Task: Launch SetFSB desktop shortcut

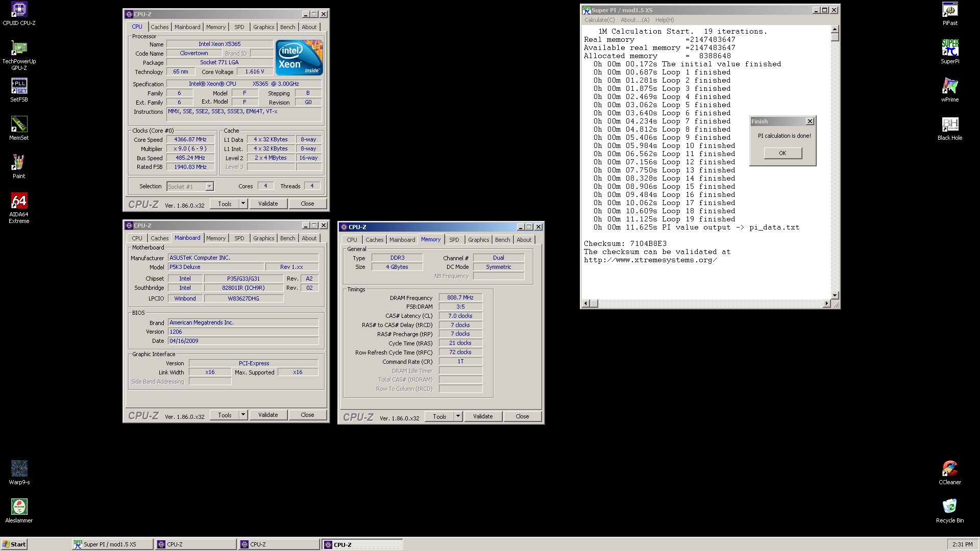Action: [19, 90]
